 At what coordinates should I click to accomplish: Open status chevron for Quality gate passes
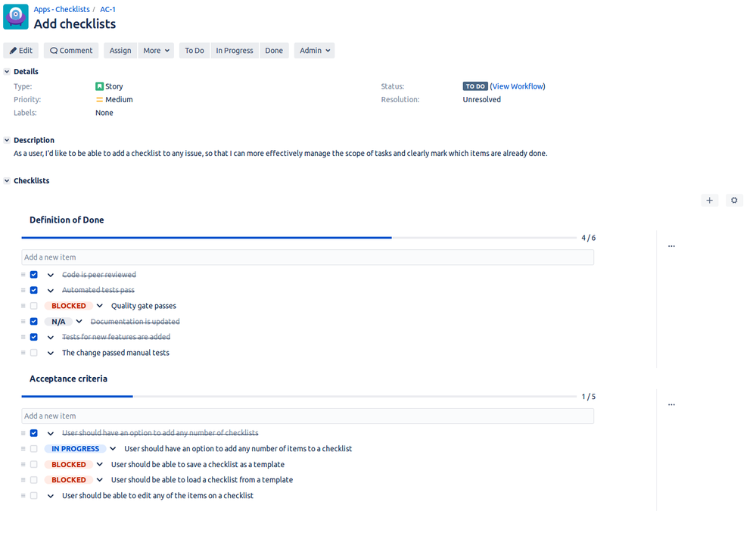[x=100, y=306]
